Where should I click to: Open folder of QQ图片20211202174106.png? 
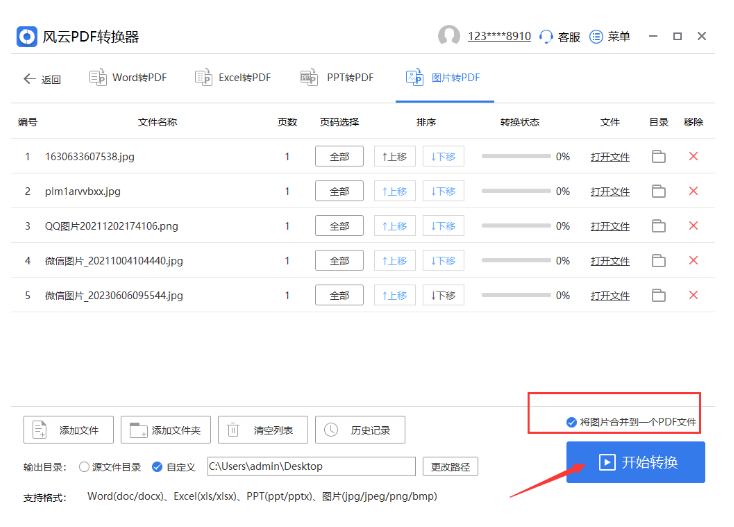(659, 226)
